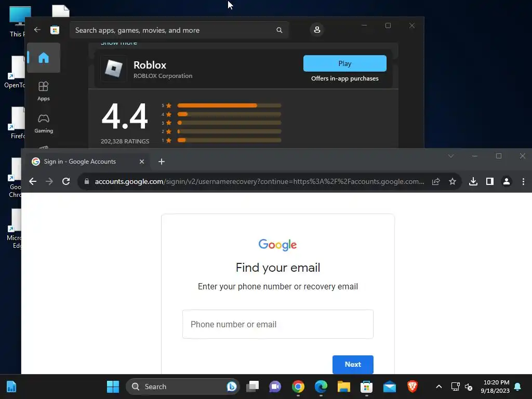532x399 pixels.
Task: Close the Google Accounts tab
Action: click(142, 162)
